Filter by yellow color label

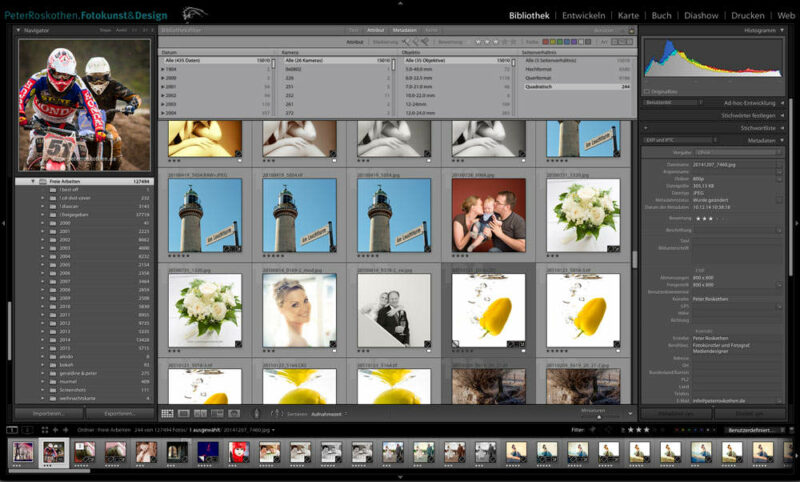click(552, 42)
